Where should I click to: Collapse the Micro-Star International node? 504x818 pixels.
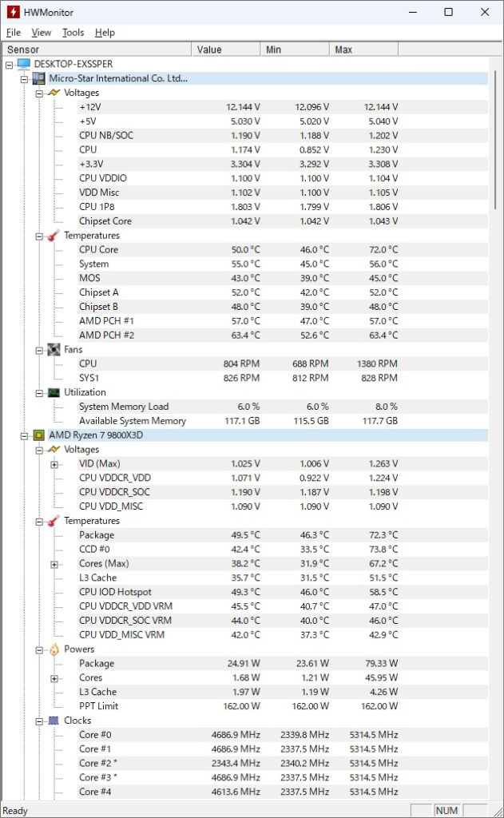(24, 79)
